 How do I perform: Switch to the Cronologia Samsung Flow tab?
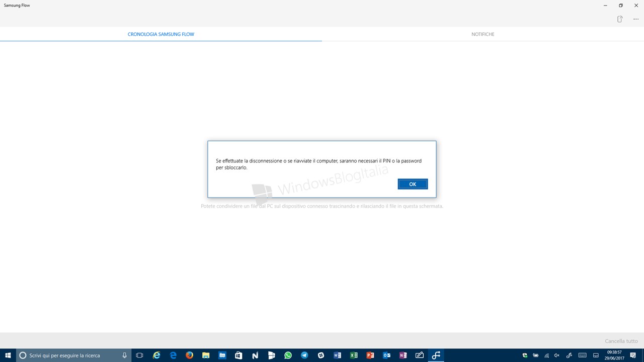point(161,34)
